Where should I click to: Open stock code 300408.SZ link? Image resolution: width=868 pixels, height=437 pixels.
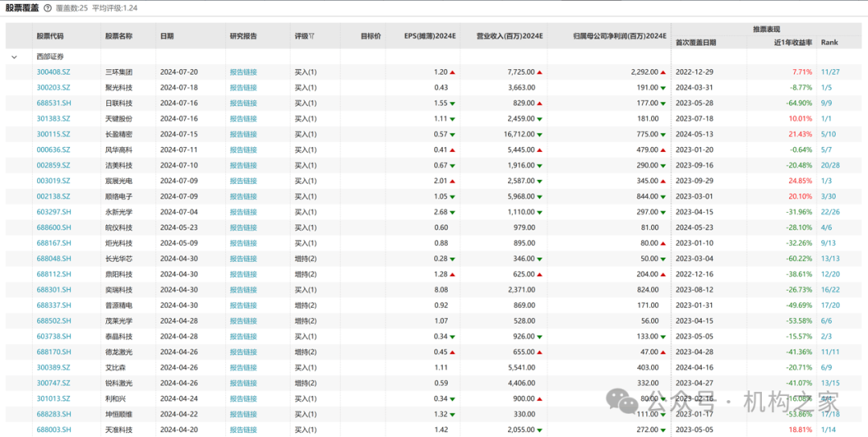point(53,72)
